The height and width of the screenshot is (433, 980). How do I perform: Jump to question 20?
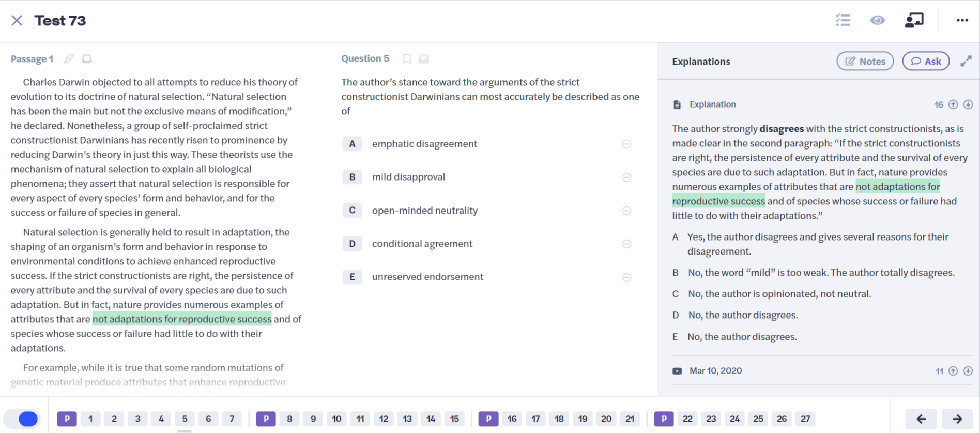(x=606, y=419)
